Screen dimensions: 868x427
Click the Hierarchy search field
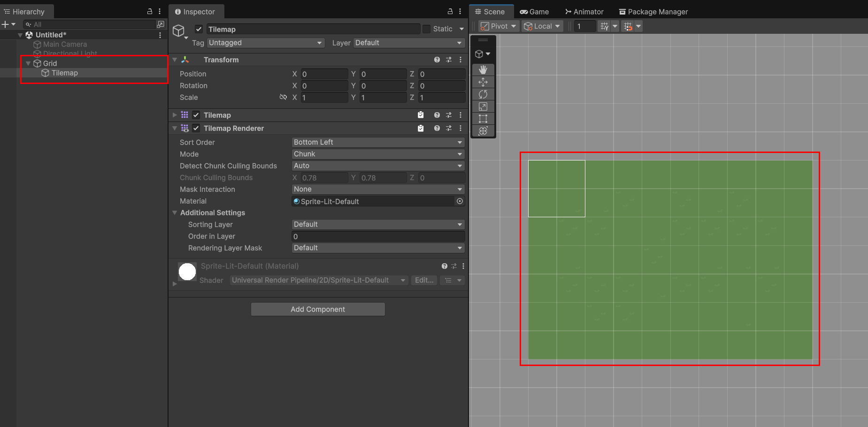[89, 24]
